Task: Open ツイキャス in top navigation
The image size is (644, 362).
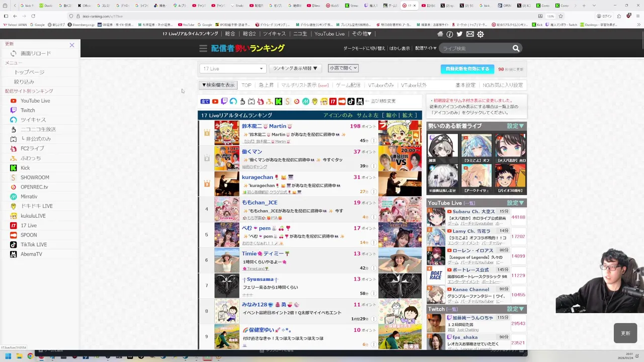Action: click(274, 34)
